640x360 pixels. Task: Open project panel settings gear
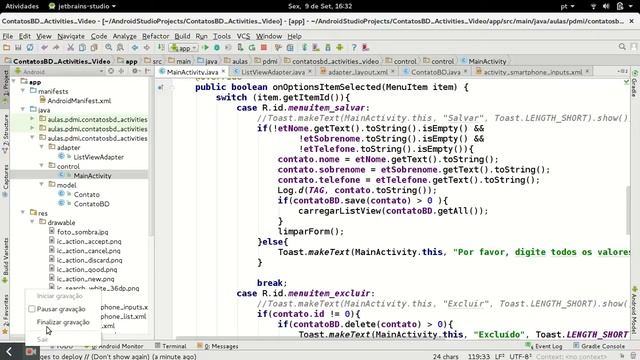(135, 71)
